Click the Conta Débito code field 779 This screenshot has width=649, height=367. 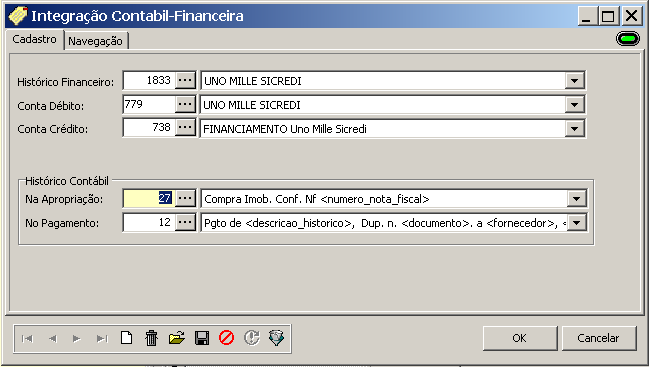(x=149, y=104)
